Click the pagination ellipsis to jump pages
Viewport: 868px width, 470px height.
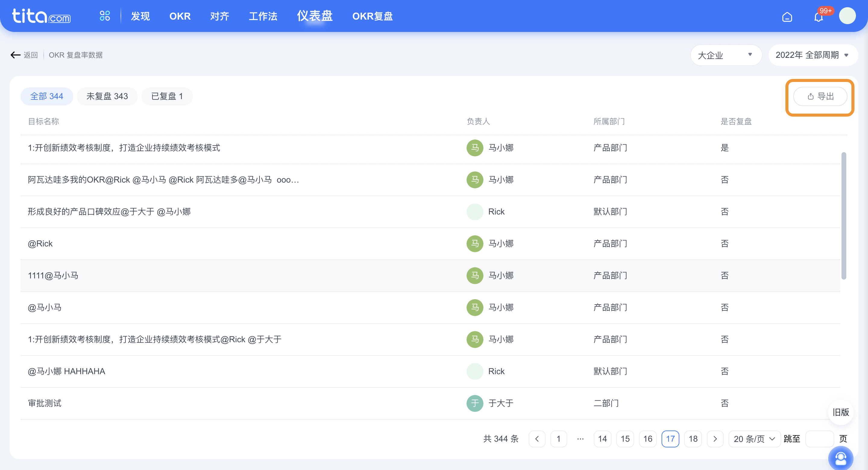580,439
